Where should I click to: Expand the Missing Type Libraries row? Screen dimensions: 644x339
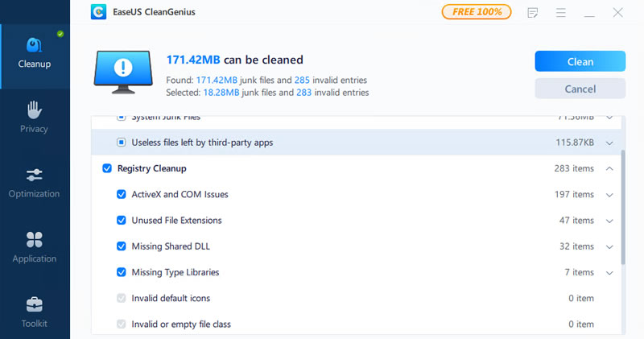click(609, 272)
